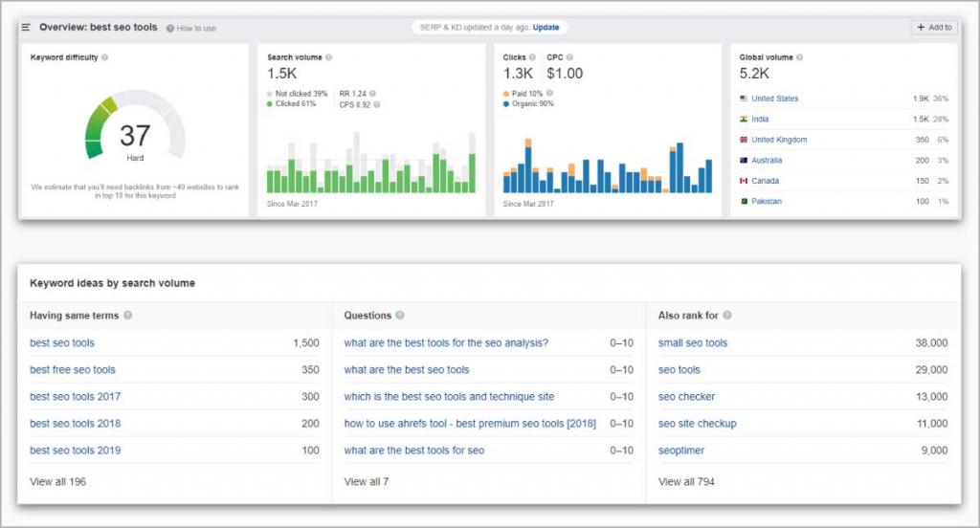
Task: Open Pakistan country link
Action: pyautogui.click(x=767, y=201)
